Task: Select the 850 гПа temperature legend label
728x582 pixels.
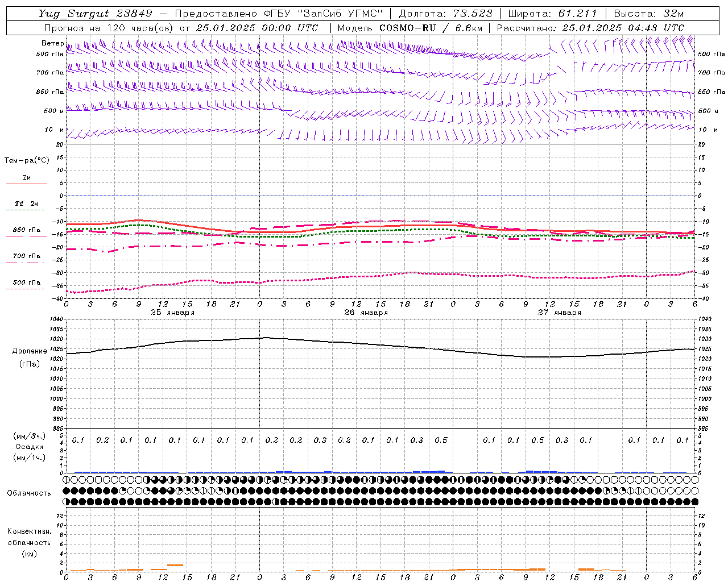Action: click(27, 230)
